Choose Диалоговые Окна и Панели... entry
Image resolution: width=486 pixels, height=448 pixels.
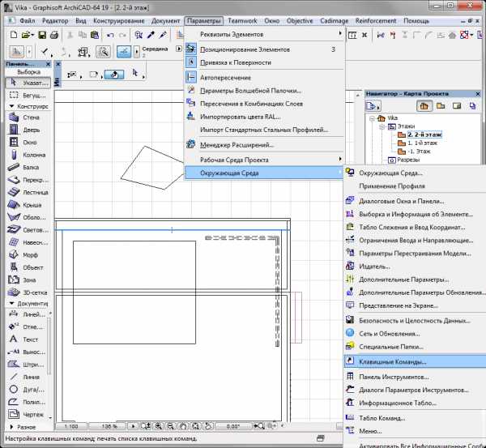(415, 201)
